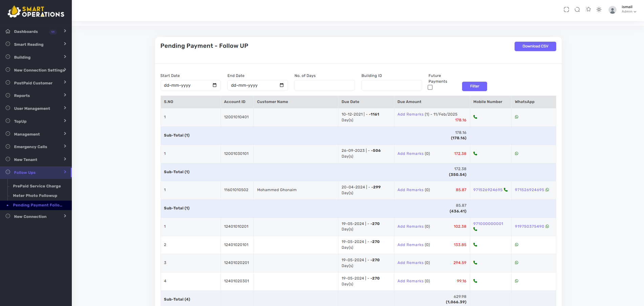This screenshot has height=306, width=644.
Task: Expand the Building menu chevron
Action: pyautogui.click(x=65, y=57)
